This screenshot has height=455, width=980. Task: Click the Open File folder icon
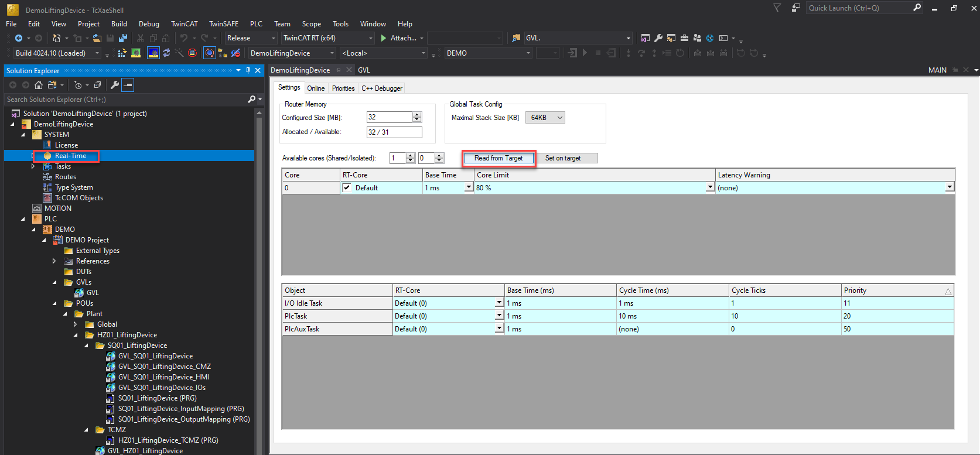click(x=97, y=38)
